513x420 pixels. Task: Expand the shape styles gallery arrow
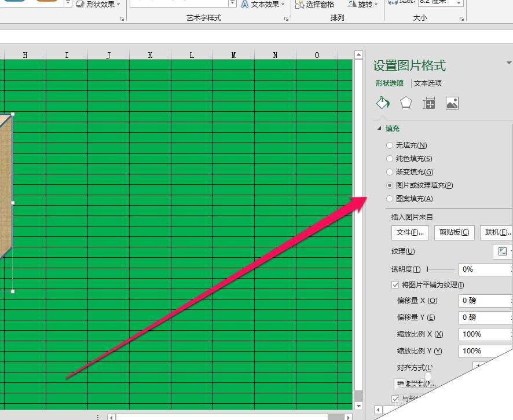(68, 3)
